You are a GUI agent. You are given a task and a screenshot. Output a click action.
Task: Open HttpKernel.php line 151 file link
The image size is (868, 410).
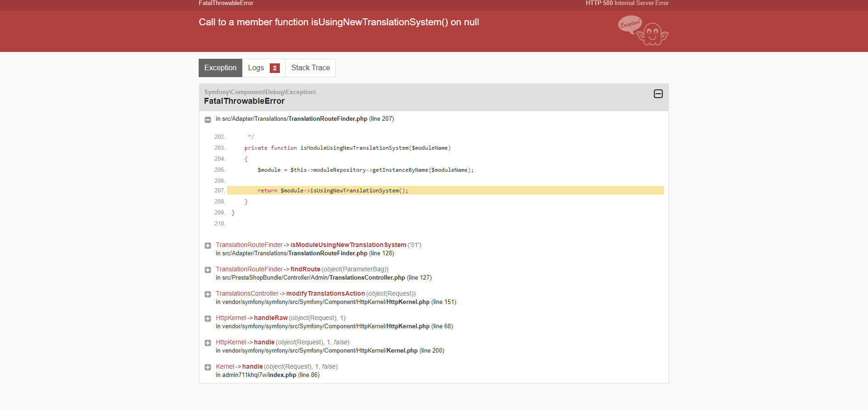pyautogui.click(x=336, y=302)
